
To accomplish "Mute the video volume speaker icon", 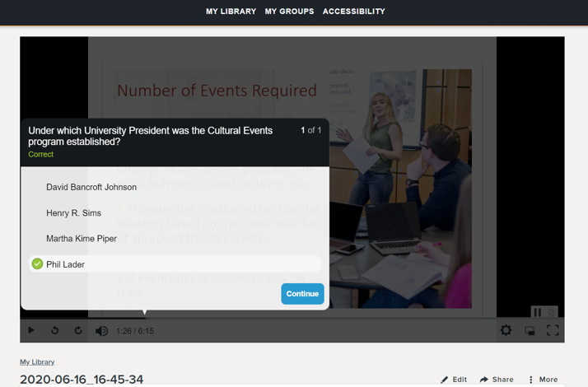I will pyautogui.click(x=101, y=330).
